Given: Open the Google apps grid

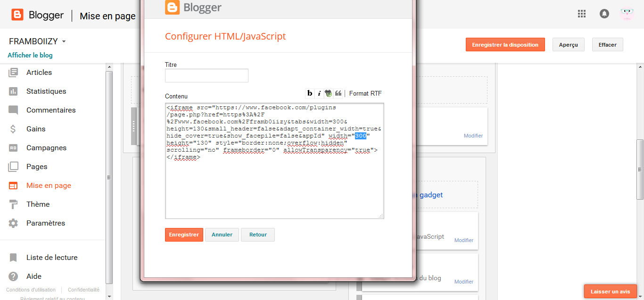Looking at the screenshot, I should [582, 14].
